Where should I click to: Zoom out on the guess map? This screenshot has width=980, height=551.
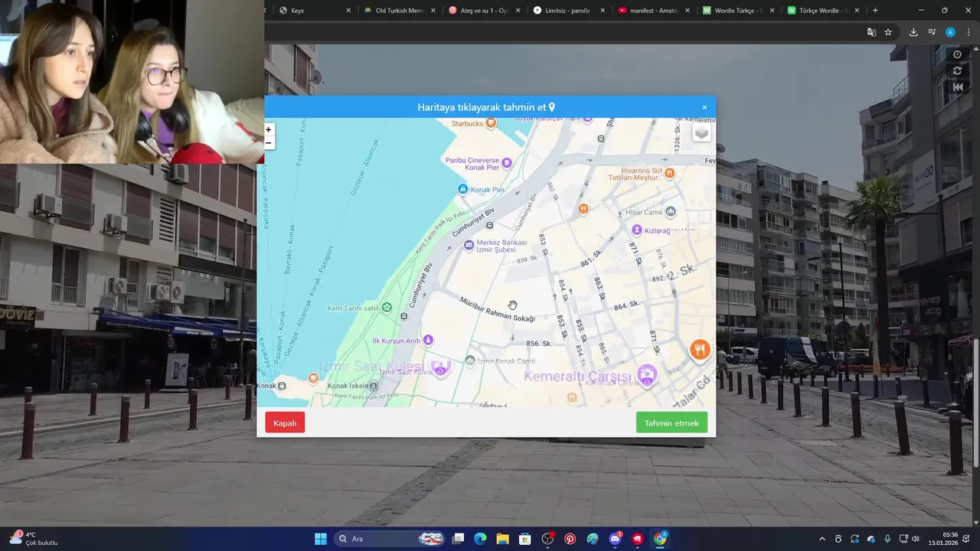[268, 143]
